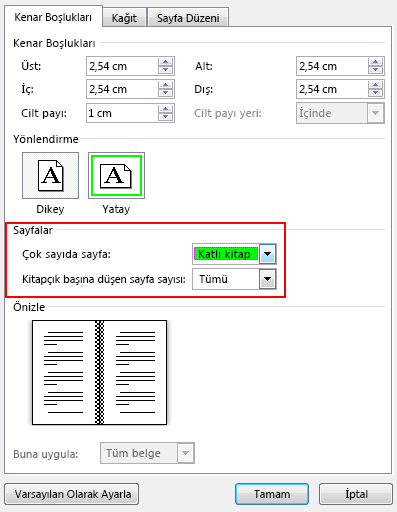Image resolution: width=397 pixels, height=512 pixels.
Task: Decrease the Dış margin value
Action: point(376,93)
